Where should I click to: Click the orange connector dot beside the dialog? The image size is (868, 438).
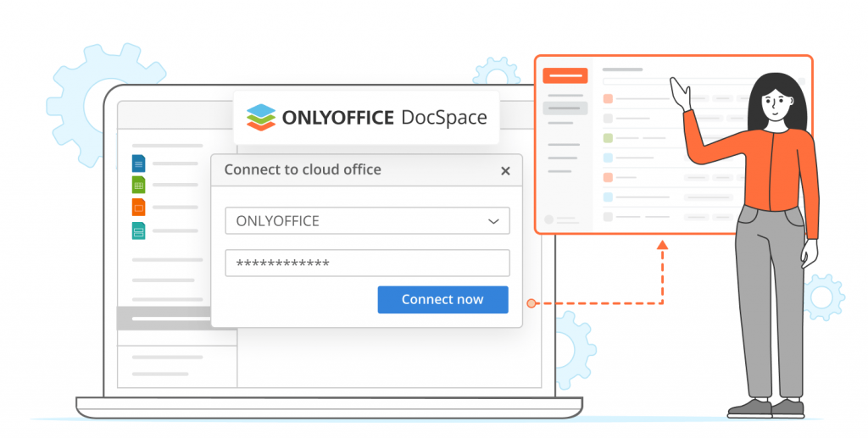(x=531, y=302)
